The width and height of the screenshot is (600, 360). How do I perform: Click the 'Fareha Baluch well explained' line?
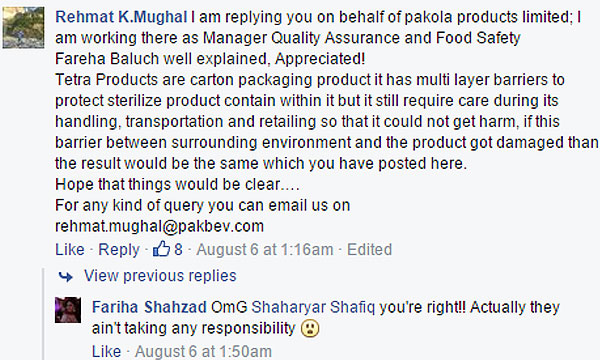(x=210, y=59)
